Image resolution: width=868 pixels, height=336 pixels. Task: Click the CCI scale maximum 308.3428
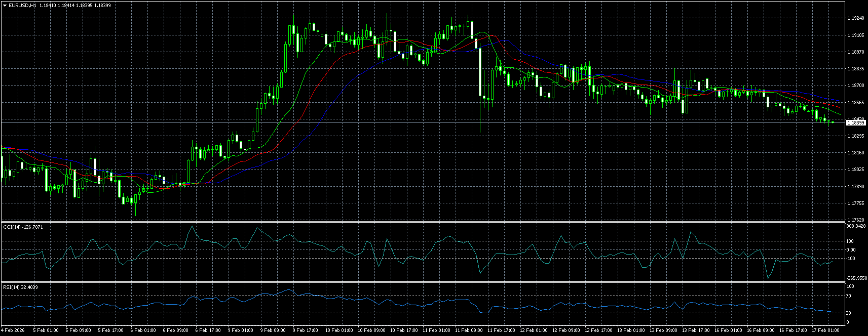pyautogui.click(x=856, y=226)
